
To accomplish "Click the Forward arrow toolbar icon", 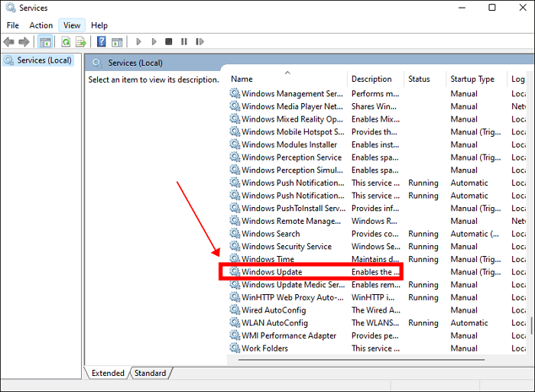I will 24,42.
